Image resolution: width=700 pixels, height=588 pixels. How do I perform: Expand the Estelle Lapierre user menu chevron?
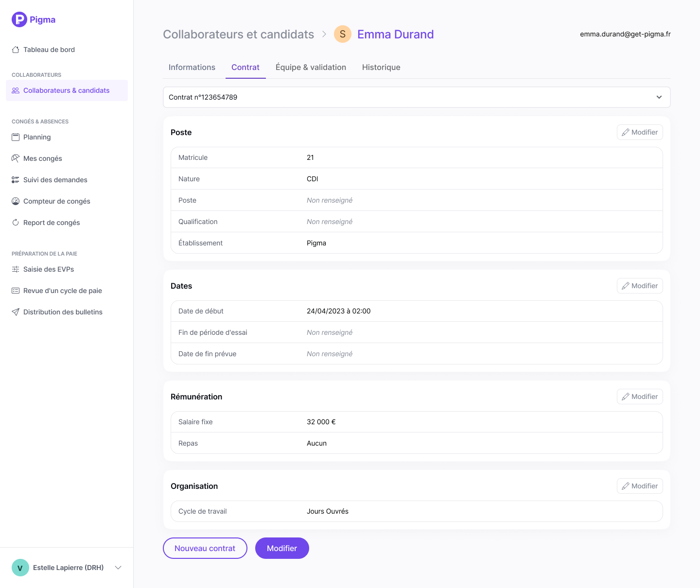tap(118, 568)
